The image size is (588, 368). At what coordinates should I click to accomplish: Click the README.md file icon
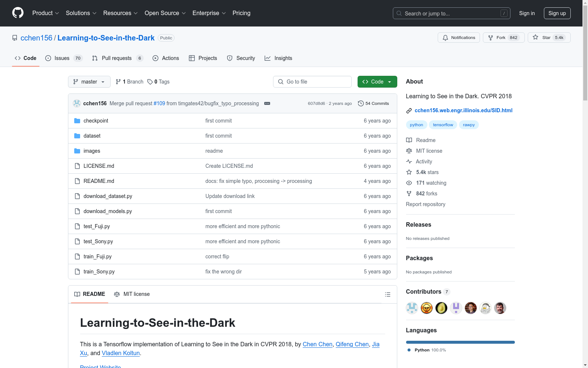pos(77,181)
